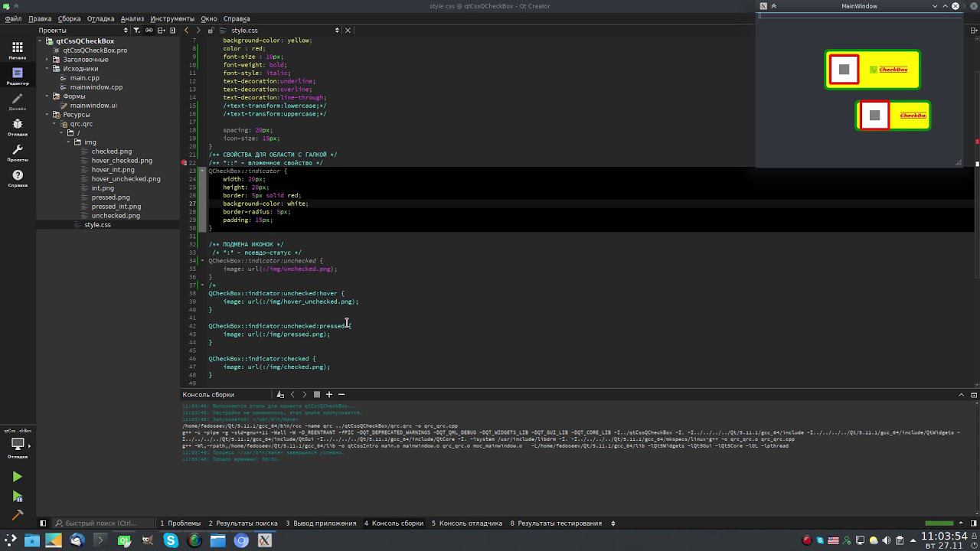Show the Проблемы output pane
This screenshot has width=980, height=551.
pyautogui.click(x=180, y=523)
